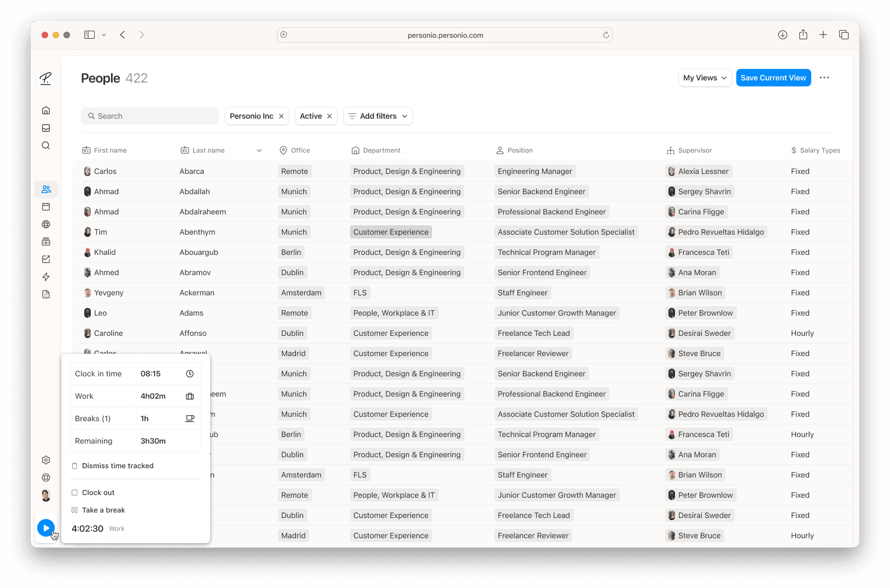
Task: Open sidebar search magnifier icon
Action: [46, 145]
